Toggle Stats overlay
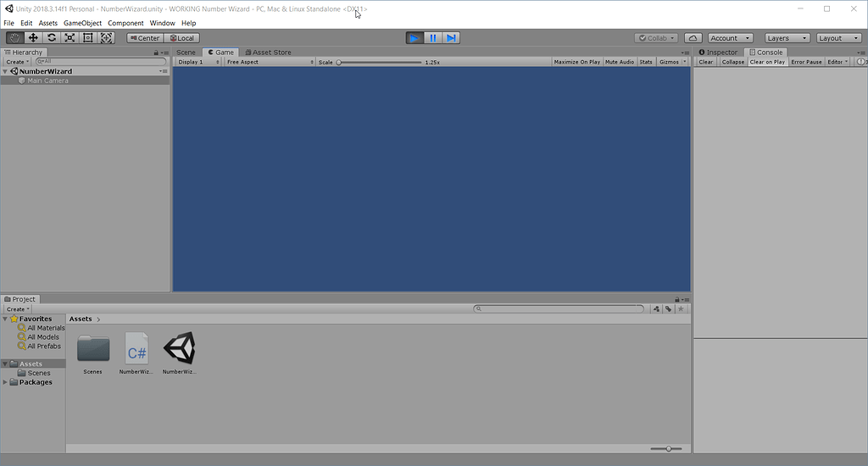Viewport: 868px width, 466px height. [646, 62]
